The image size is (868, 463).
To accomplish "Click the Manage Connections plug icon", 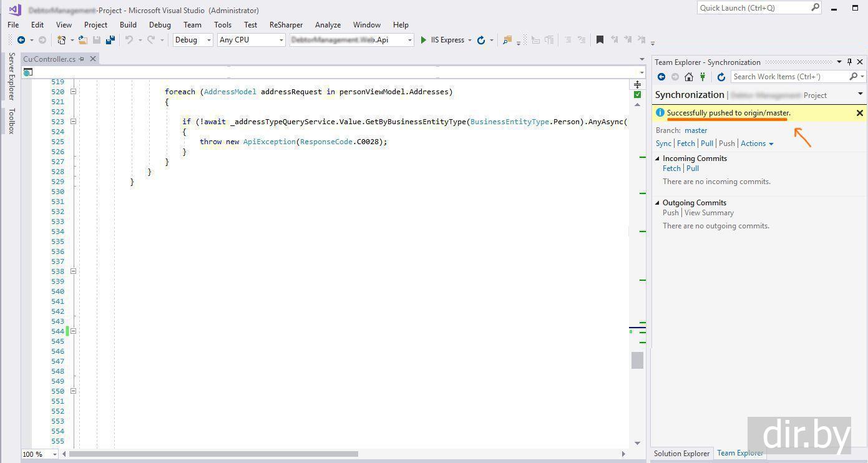I will 703,77.
